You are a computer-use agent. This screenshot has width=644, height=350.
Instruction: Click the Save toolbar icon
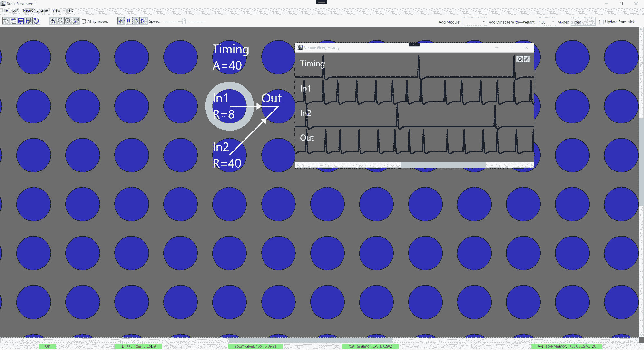pyautogui.click(x=21, y=21)
